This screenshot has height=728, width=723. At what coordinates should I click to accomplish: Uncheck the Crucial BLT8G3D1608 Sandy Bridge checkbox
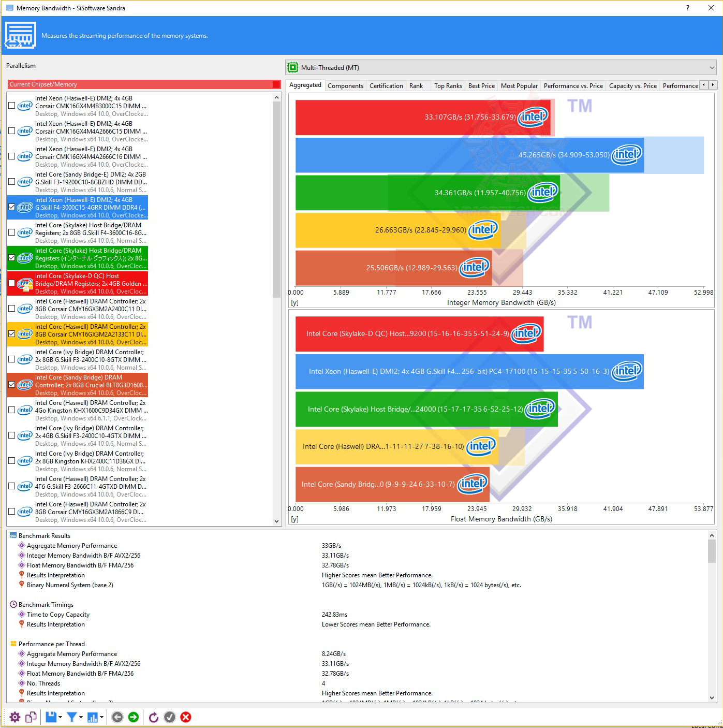pos(11,385)
